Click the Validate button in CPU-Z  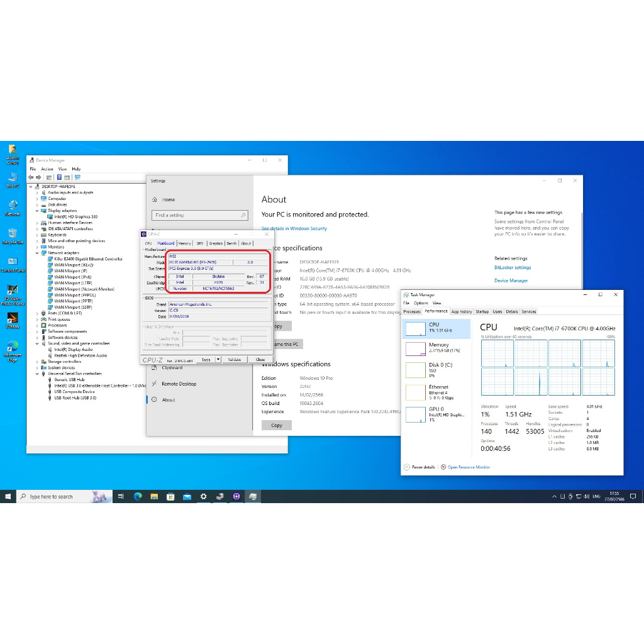234,360
